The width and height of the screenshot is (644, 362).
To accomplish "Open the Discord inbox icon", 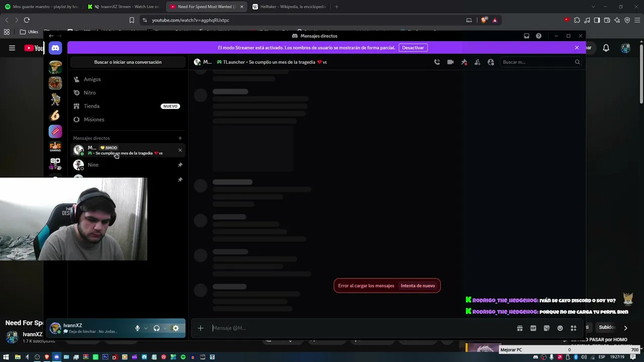I will (x=526, y=36).
